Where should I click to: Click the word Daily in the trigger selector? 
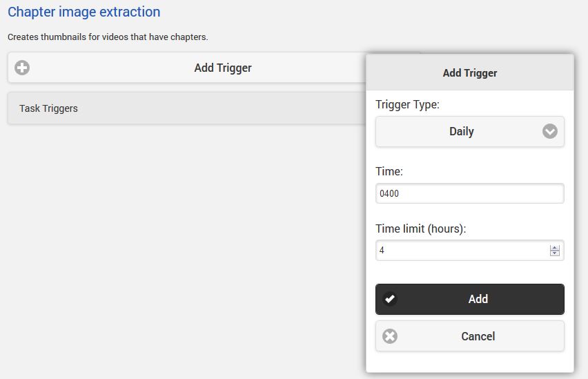coord(461,131)
